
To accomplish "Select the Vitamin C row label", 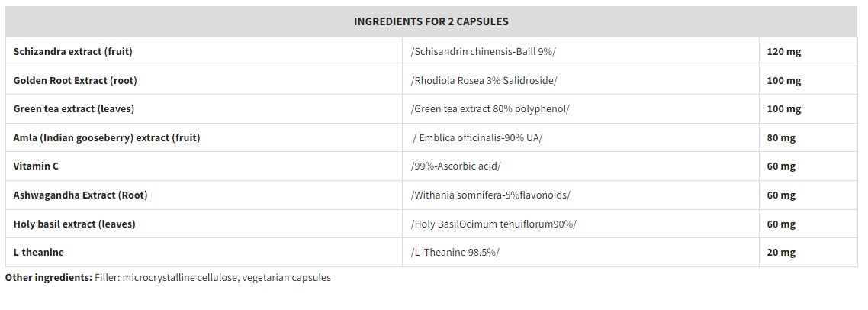I will pyautogui.click(x=36, y=166).
